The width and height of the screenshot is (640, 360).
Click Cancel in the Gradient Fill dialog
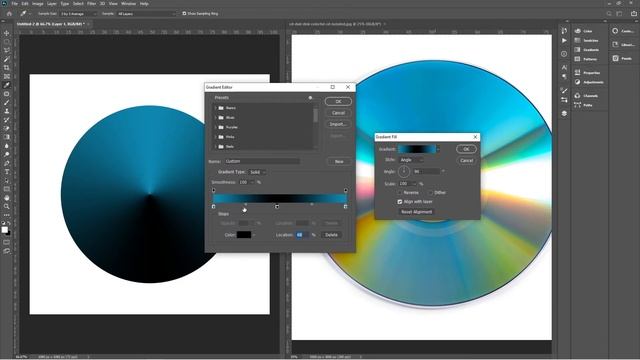(466, 160)
